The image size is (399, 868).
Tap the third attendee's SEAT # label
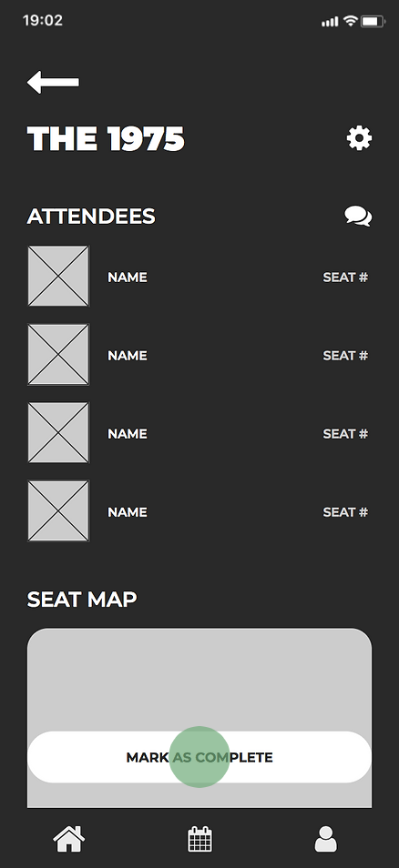tap(345, 434)
